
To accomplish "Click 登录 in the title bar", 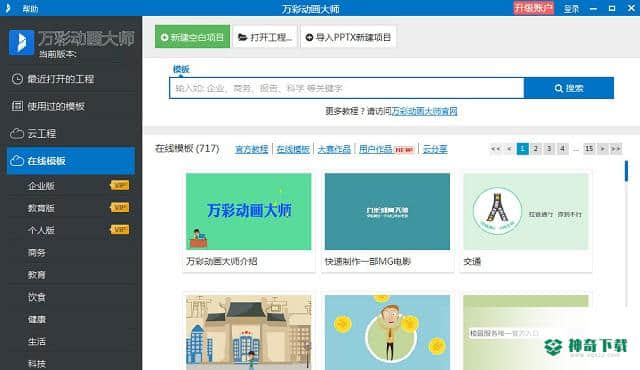I will [571, 9].
